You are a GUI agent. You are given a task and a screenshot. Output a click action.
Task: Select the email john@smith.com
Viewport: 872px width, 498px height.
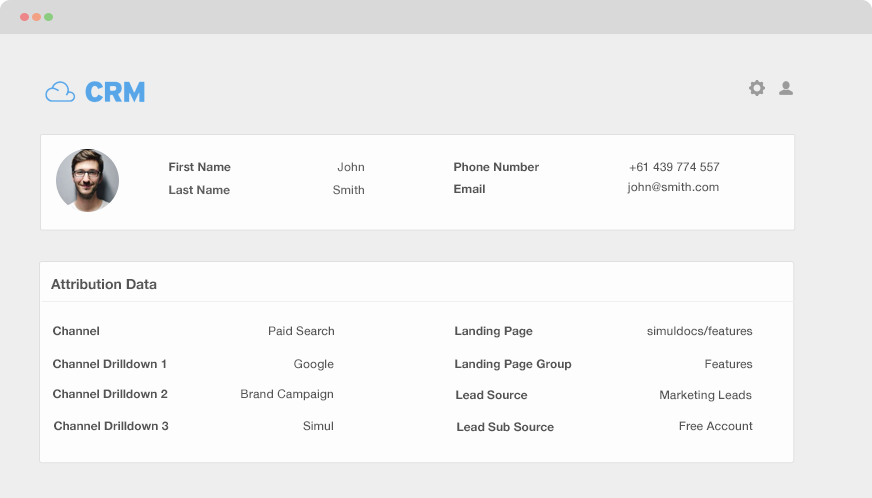673,187
